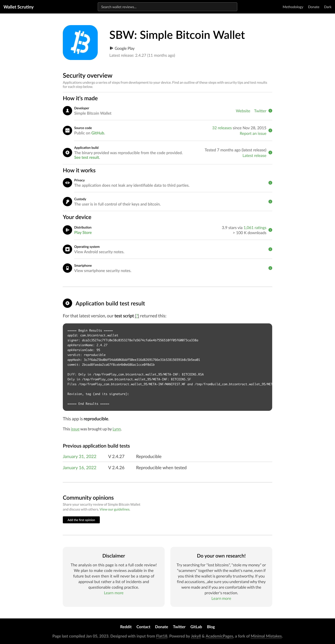335x644 pixels.
Task: Click the Android operating system icon
Action: point(67,249)
